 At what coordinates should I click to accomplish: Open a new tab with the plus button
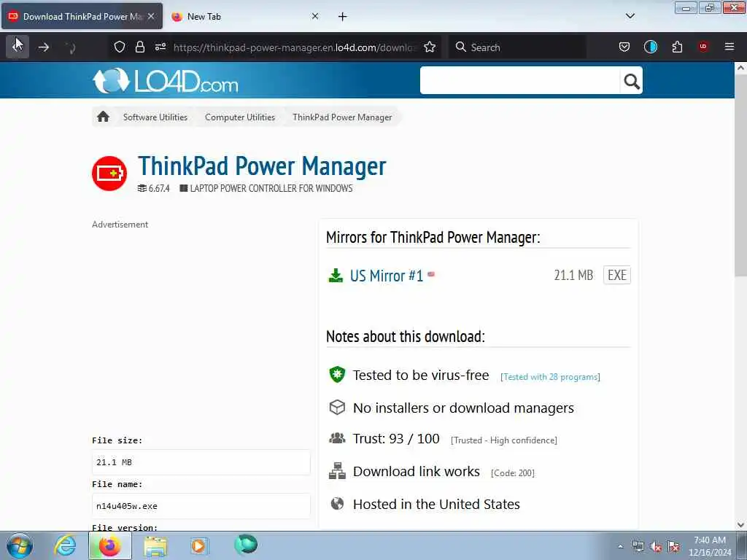tap(343, 16)
